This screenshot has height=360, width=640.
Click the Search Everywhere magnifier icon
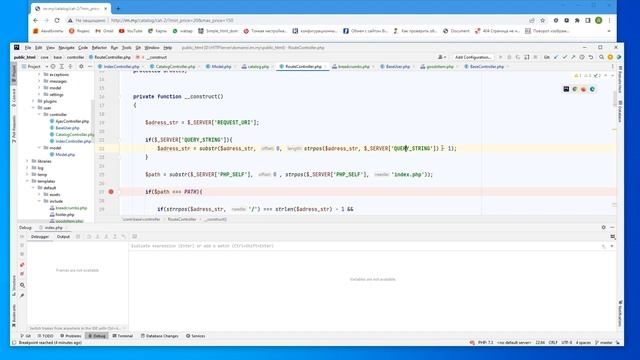[602, 57]
